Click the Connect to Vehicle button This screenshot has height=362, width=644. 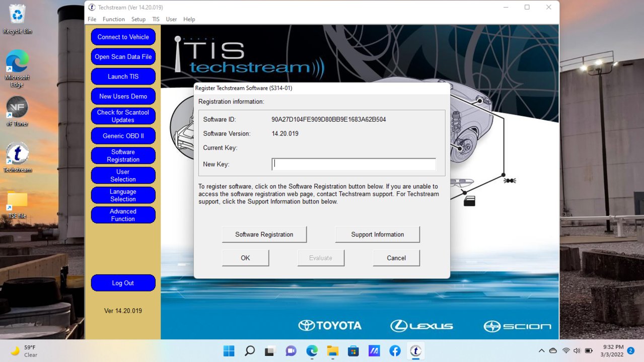pos(123,37)
